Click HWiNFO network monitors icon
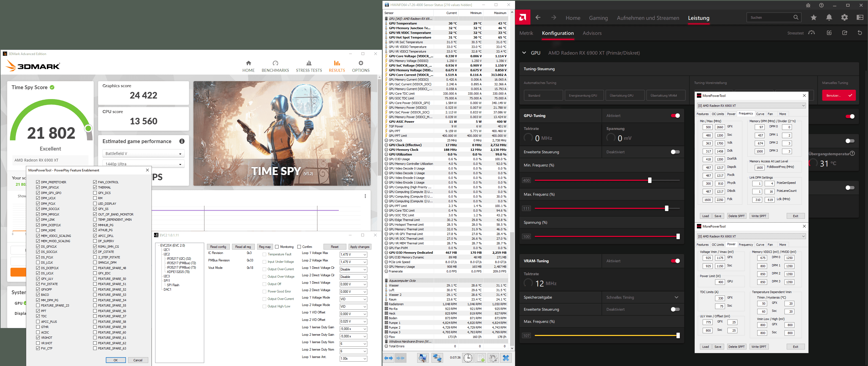This screenshot has height=366, width=868. pyautogui.click(x=437, y=358)
